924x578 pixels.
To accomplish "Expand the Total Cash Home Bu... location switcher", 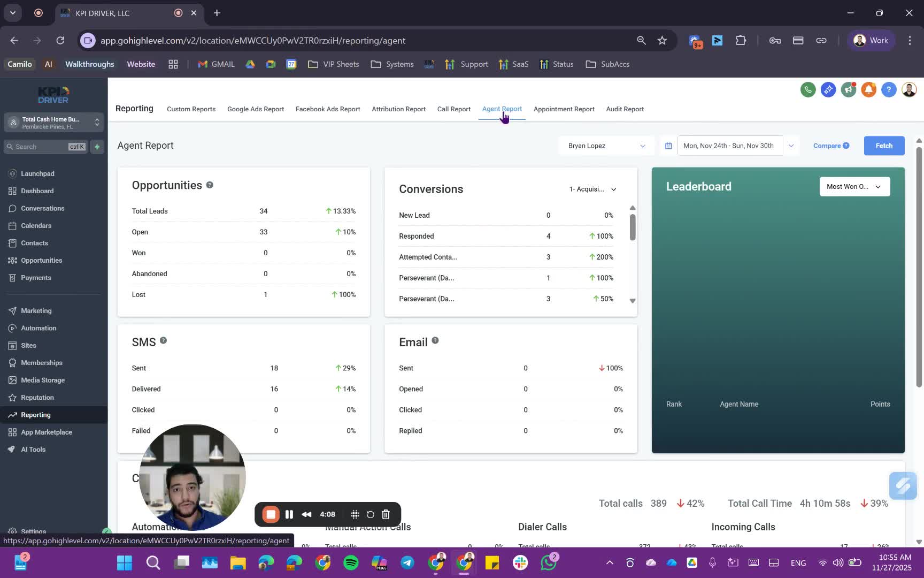I will pyautogui.click(x=53, y=123).
